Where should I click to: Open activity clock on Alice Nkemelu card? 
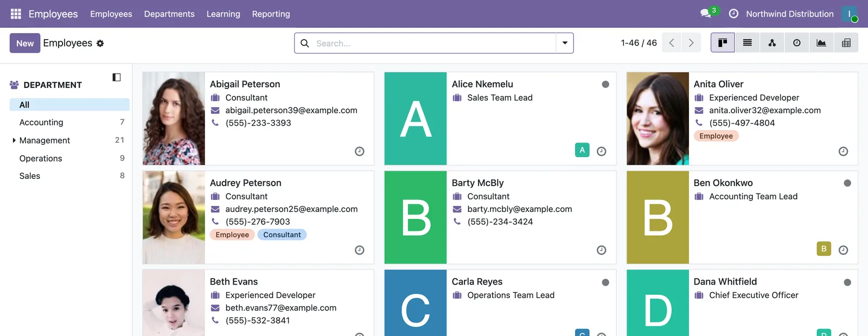pos(601,151)
